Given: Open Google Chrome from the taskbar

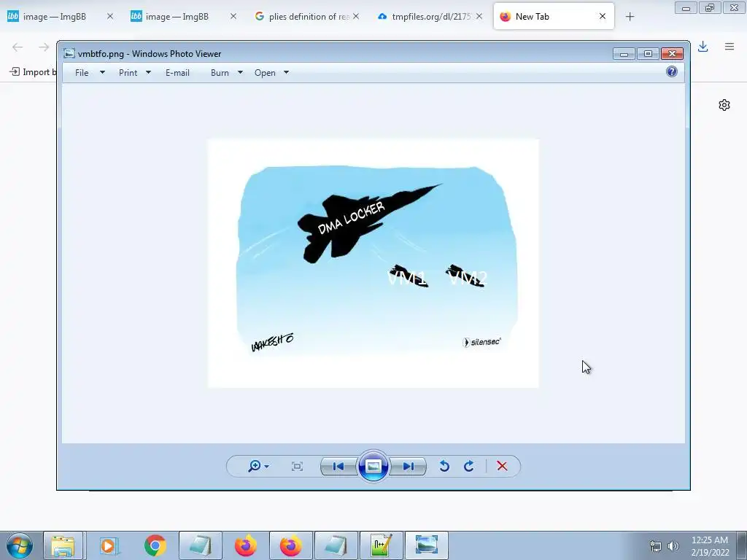Looking at the screenshot, I should pos(155,545).
